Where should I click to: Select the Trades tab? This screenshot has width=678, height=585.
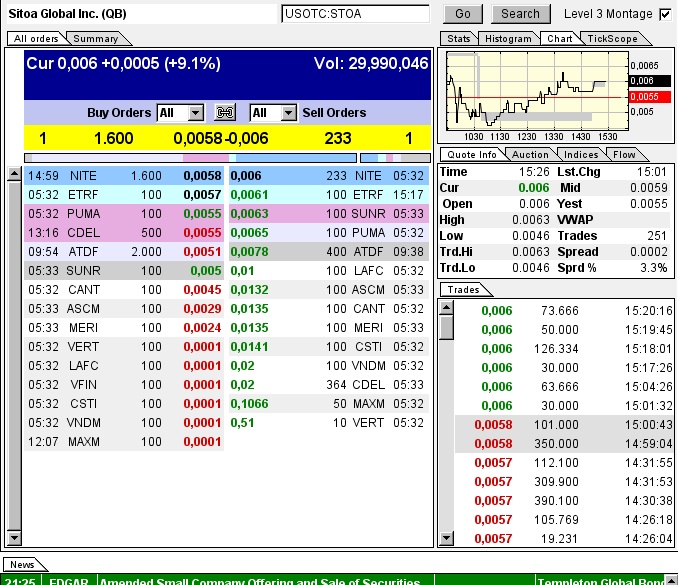click(x=464, y=289)
